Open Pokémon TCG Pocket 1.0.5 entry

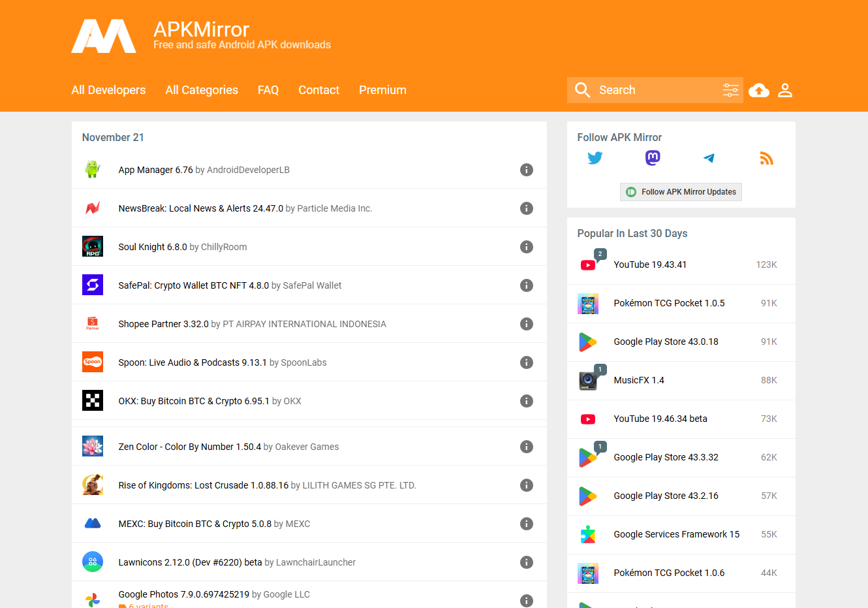[669, 303]
